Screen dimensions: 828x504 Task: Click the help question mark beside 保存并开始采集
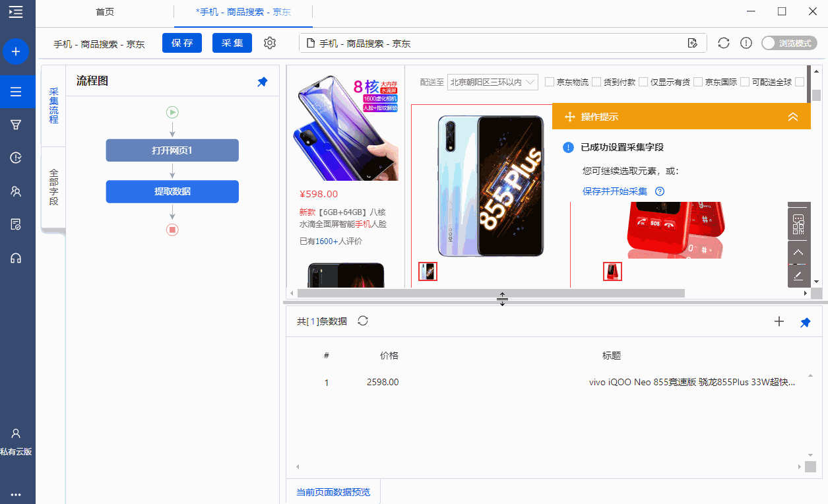click(x=659, y=191)
